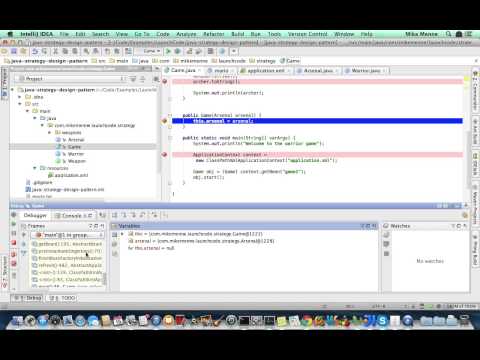This screenshot has width=480, height=360.
Task: Switch to the Warrior.java editor tab
Action: [365, 71]
